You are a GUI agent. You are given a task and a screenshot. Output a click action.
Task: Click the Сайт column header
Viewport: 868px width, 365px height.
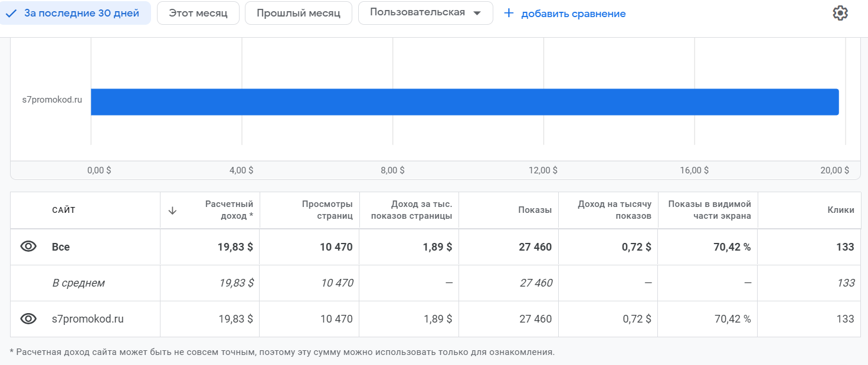point(64,211)
